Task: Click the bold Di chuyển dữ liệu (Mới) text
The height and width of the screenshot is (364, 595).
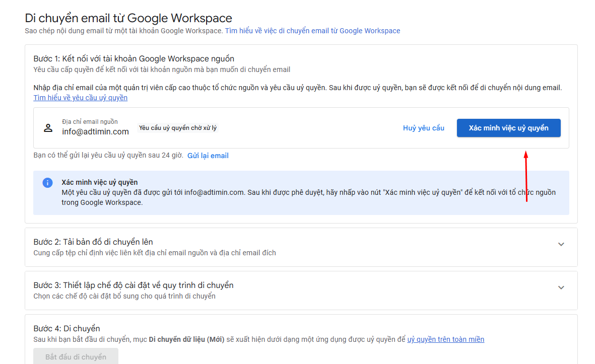Action: [x=186, y=339]
